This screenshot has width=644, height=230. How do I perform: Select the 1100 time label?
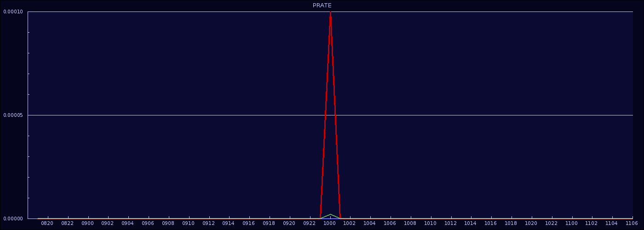(x=572, y=224)
